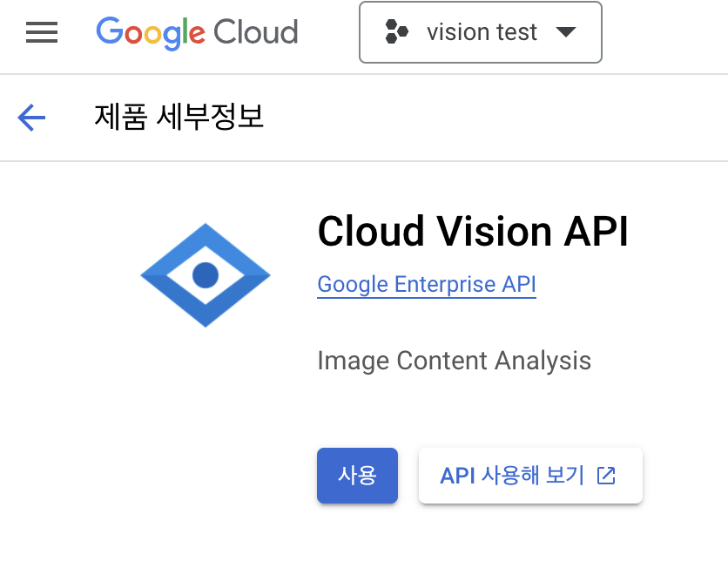Click the Google Cloud logo
Screen dimensions: 728x561
[196, 32]
